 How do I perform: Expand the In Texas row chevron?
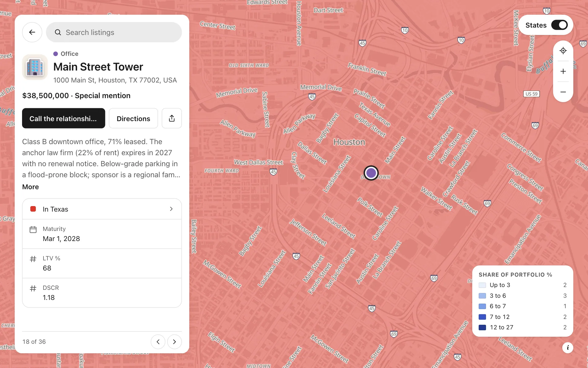point(171,209)
